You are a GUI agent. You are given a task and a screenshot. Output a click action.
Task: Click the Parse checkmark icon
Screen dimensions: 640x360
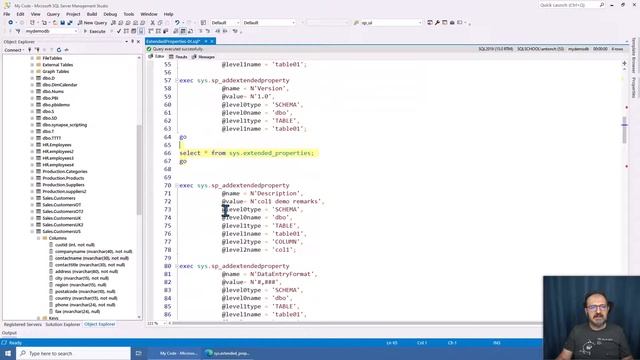119,31
